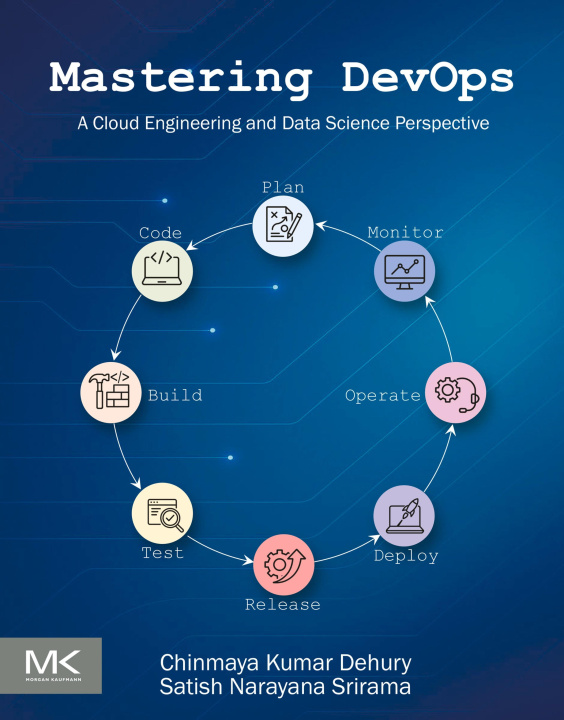The image size is (564, 720).
Task: Click the "Deploy" label
Action: pyautogui.click(x=406, y=556)
